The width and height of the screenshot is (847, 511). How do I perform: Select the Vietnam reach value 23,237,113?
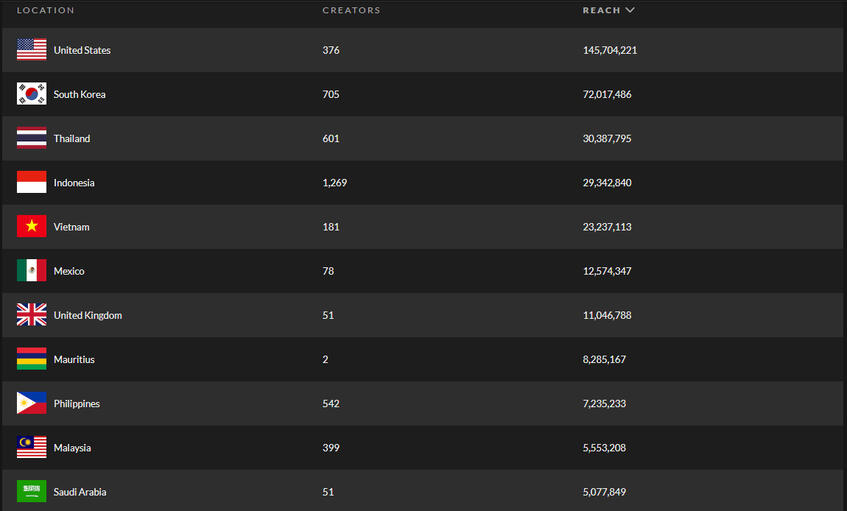(x=607, y=227)
